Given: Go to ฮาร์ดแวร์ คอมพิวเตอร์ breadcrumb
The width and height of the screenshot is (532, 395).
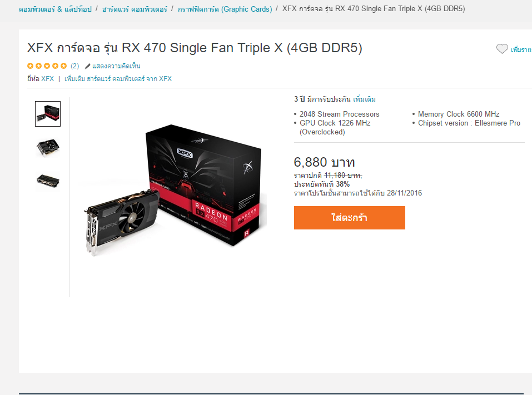Looking at the screenshot, I should 135,9.
